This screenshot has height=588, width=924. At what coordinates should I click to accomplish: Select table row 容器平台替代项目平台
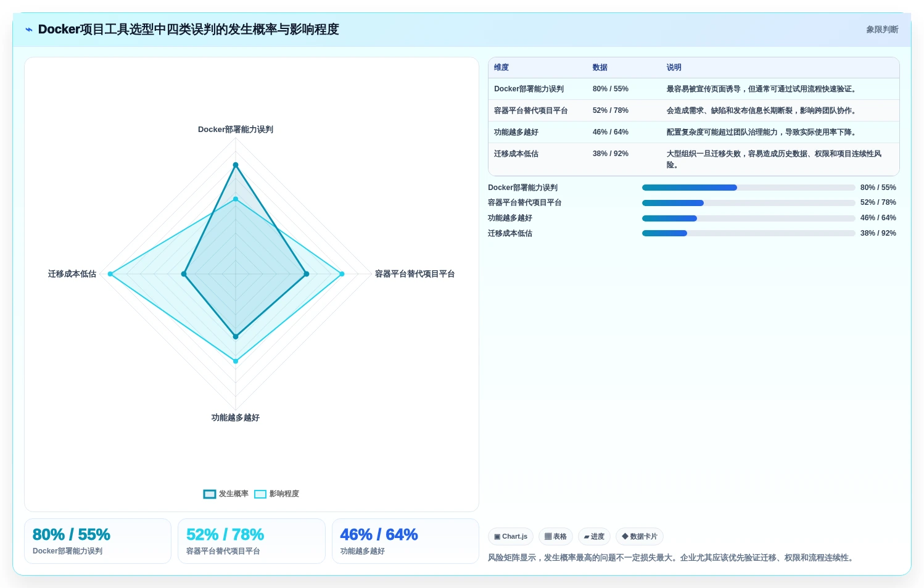(x=694, y=110)
